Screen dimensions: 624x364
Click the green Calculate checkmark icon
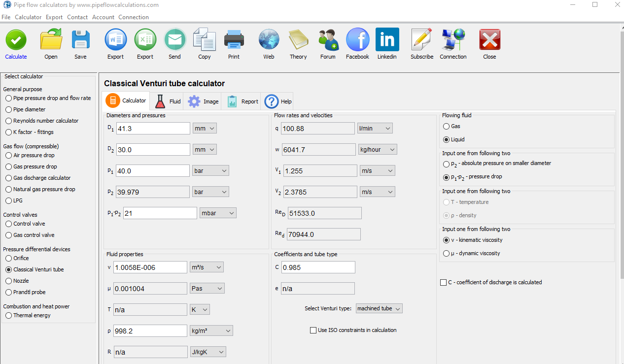pos(16,40)
